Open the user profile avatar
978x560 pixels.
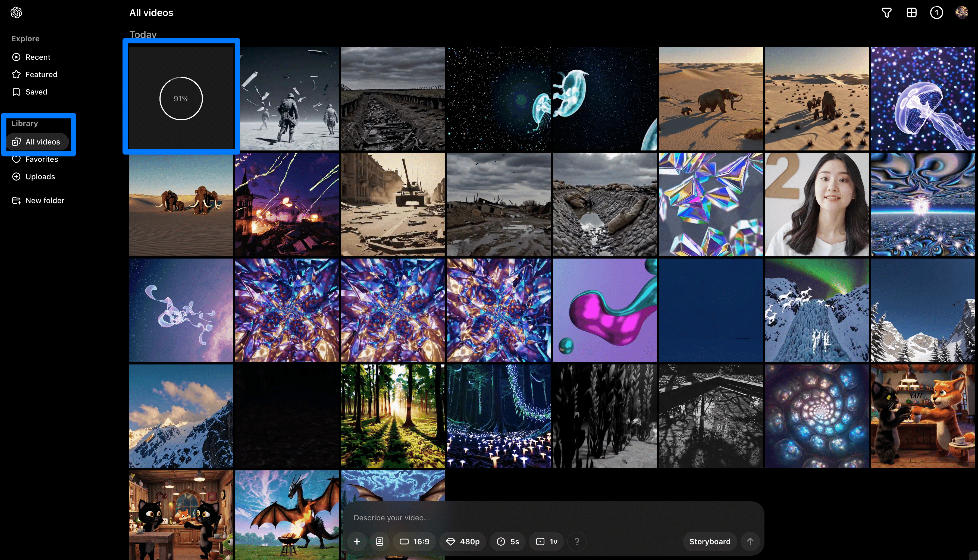[x=961, y=13]
